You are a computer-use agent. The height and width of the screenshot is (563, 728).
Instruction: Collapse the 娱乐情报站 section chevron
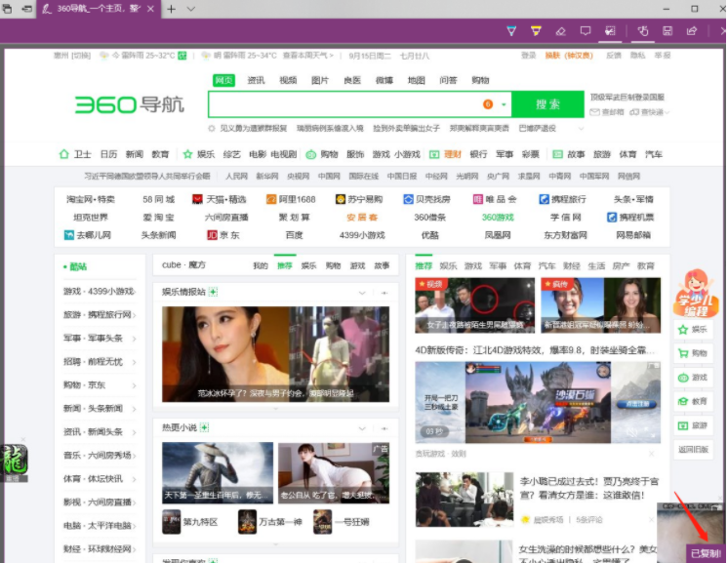(362, 292)
